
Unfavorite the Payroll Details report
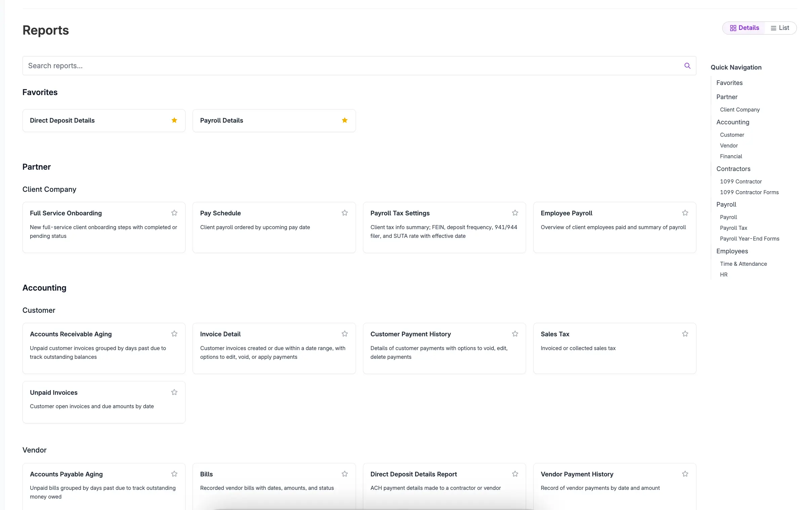[x=344, y=120]
